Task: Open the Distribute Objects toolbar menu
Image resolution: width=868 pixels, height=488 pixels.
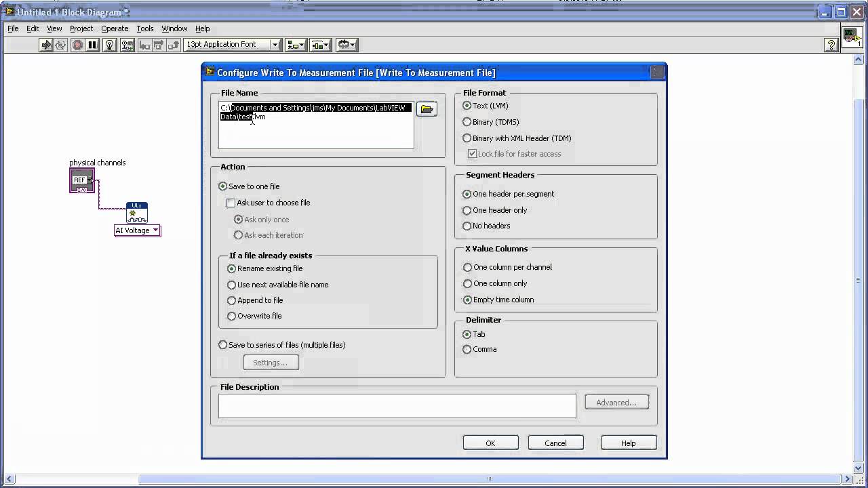Action: [x=320, y=45]
